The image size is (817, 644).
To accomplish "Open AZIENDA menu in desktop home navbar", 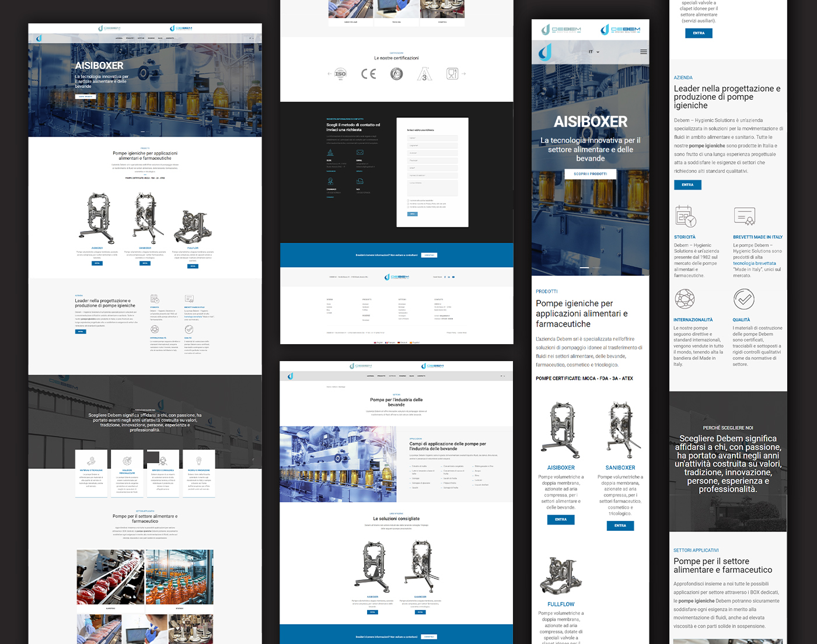I will coord(119,38).
